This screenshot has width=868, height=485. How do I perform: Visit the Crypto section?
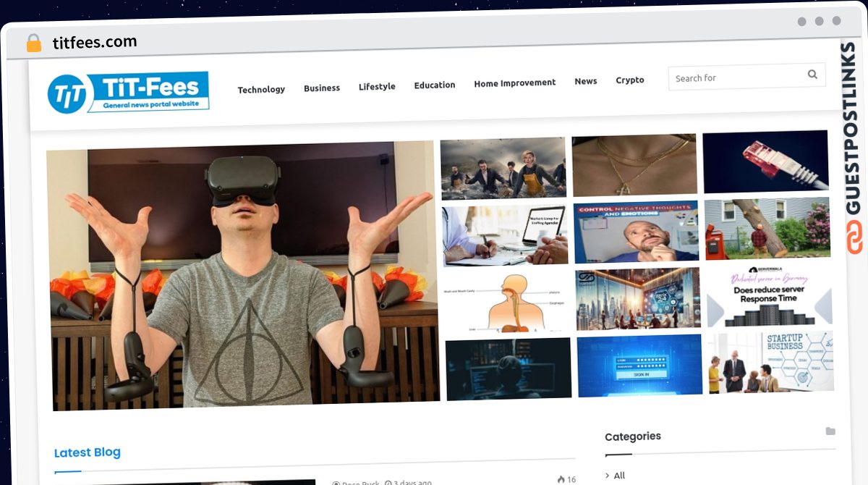pos(630,80)
